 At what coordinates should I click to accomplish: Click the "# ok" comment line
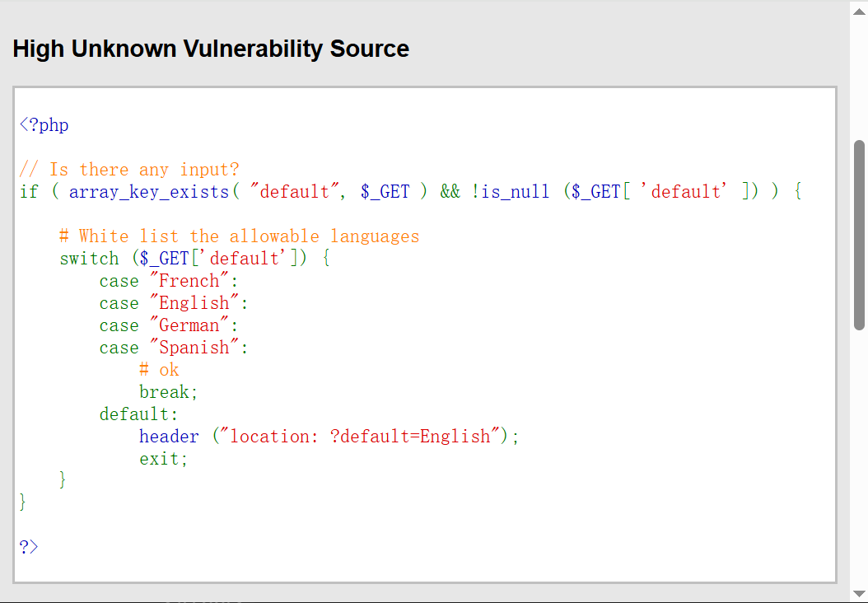pyautogui.click(x=159, y=370)
